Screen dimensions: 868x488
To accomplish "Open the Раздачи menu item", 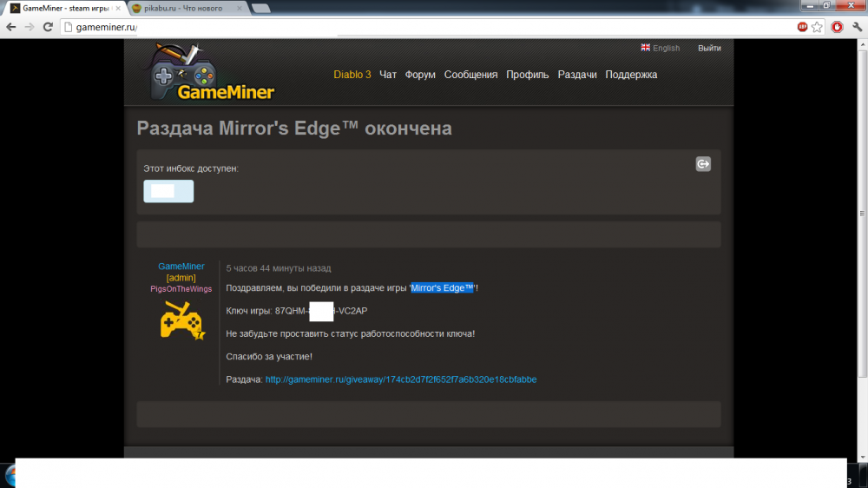I will pos(576,75).
